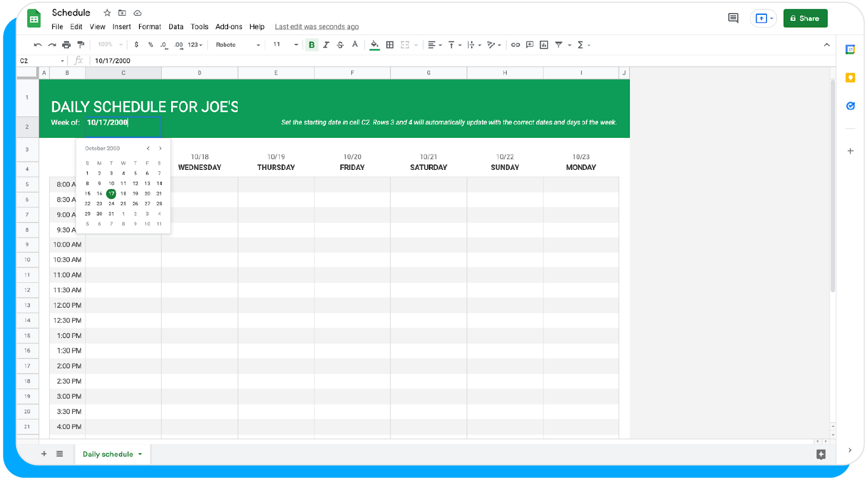Click the undo icon in toolbar

click(x=38, y=45)
